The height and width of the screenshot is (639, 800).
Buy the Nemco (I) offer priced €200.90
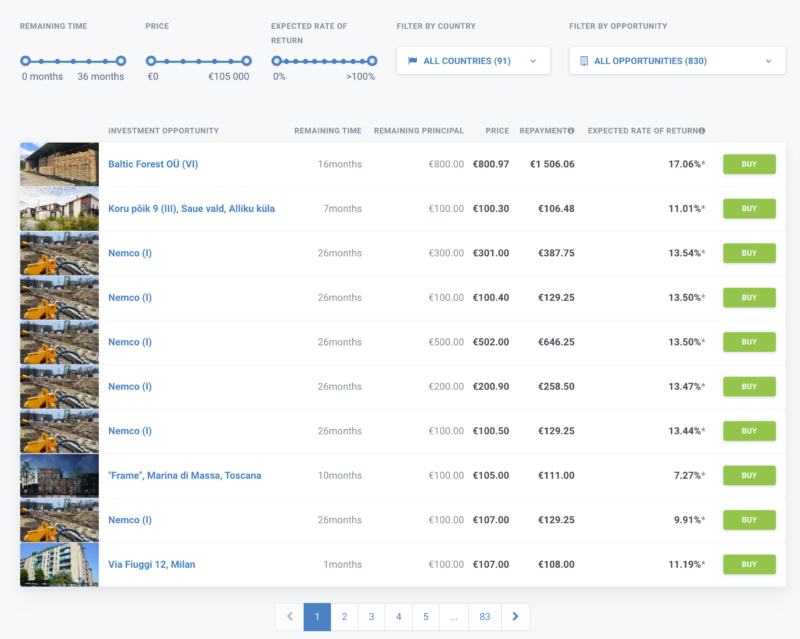[749, 386]
